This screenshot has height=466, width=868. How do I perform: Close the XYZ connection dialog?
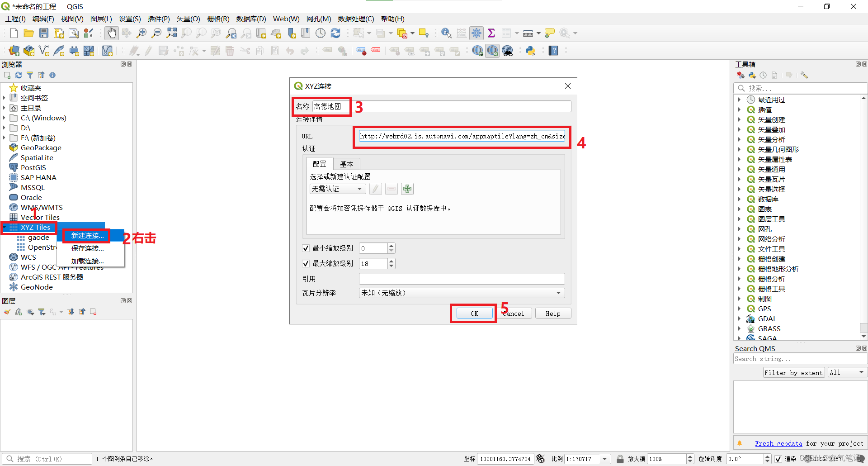click(568, 86)
